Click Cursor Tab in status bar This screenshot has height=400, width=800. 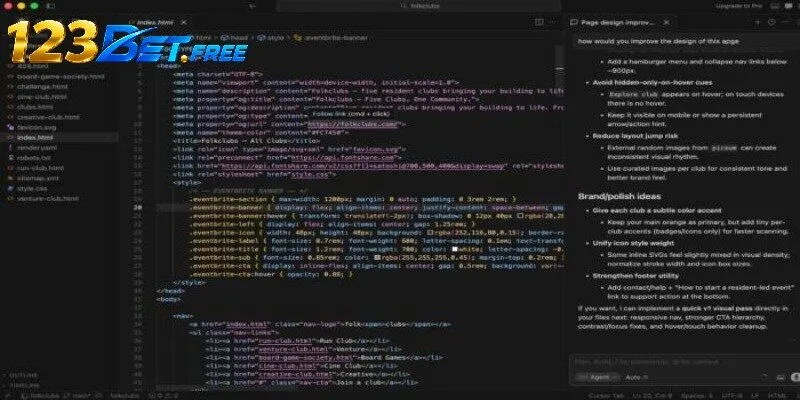coord(604,396)
